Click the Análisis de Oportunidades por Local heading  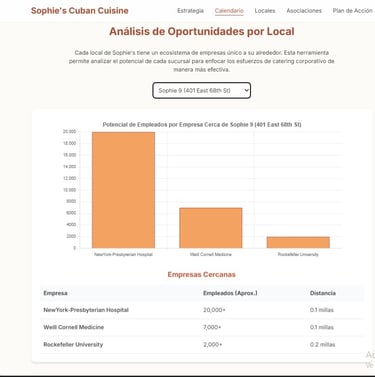point(202,31)
